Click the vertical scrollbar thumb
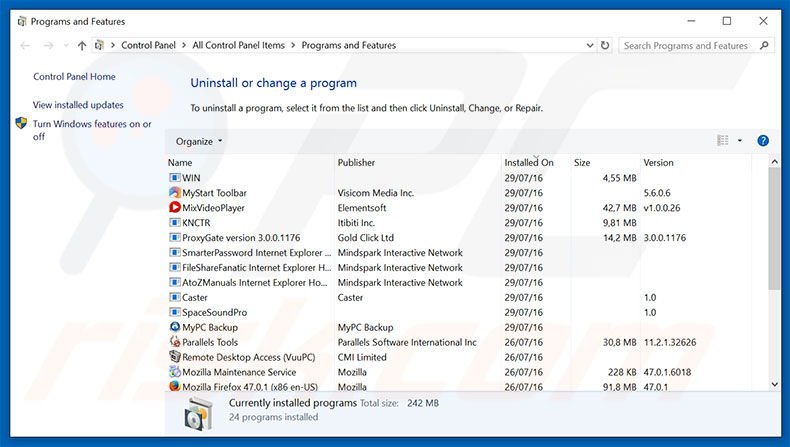 774,228
